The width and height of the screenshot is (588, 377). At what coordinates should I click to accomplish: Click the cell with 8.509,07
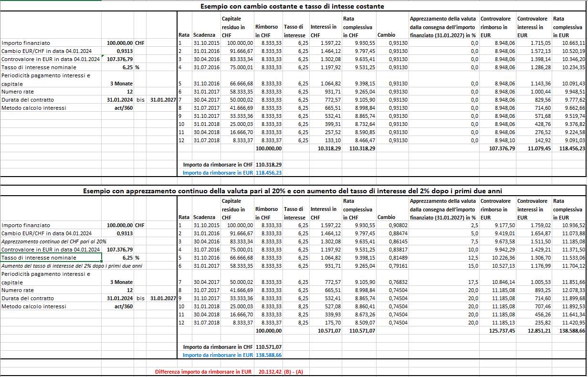[359, 323]
